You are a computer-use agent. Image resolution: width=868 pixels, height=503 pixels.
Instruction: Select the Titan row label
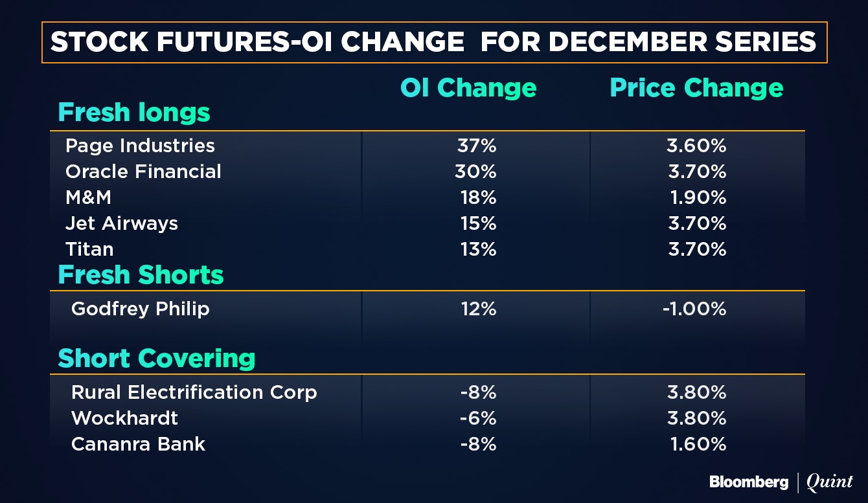89,249
